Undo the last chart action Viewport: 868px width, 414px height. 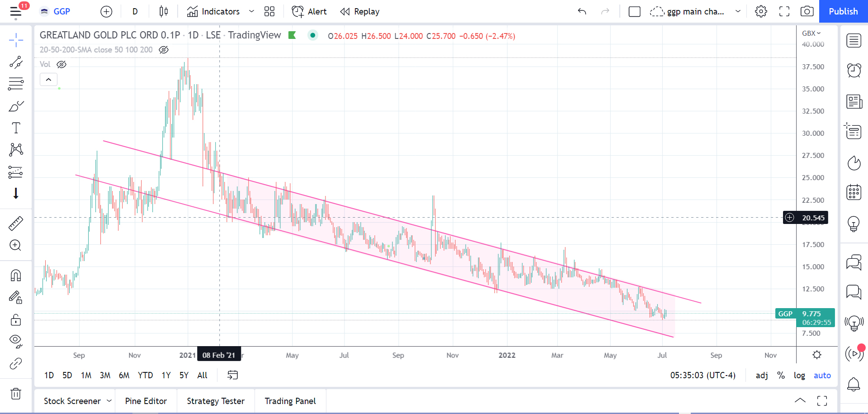pyautogui.click(x=582, y=12)
